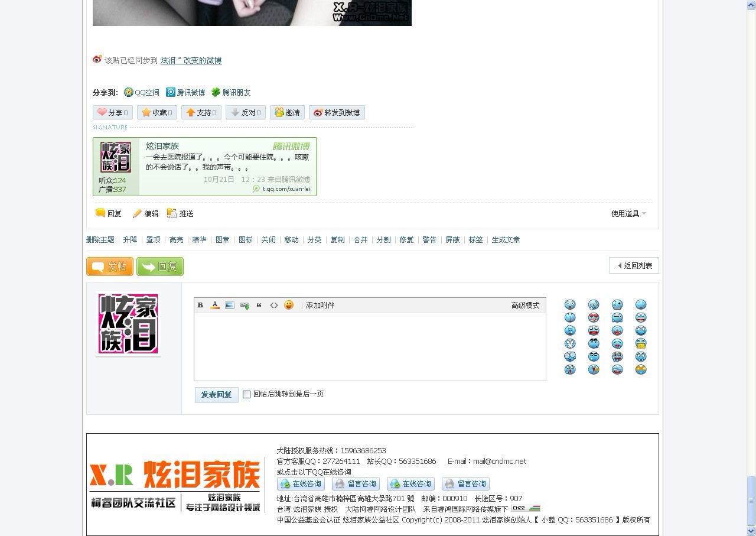Image resolution: width=756 pixels, height=536 pixels.
Task: Click 添加附件 to add an attachment
Action: click(x=320, y=306)
